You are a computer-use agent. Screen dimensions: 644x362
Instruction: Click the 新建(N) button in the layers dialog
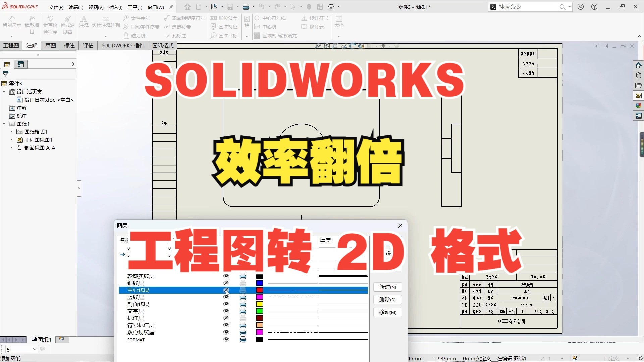click(387, 287)
